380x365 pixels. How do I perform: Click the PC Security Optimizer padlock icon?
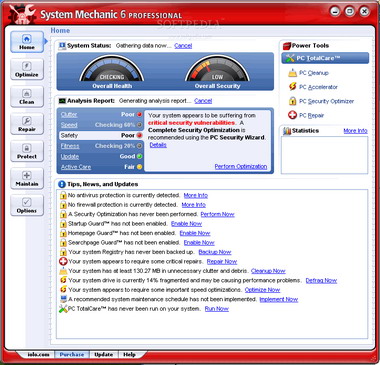point(292,101)
